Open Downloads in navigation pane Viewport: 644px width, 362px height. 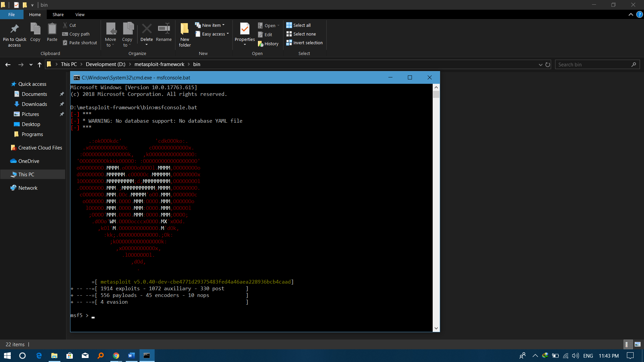click(34, 104)
